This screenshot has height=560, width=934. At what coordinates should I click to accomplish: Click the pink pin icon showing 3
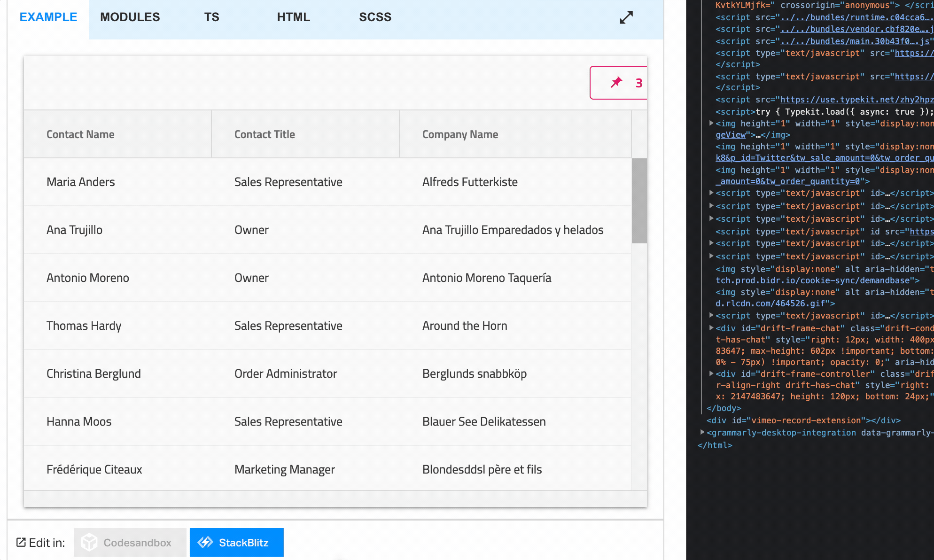point(617,83)
